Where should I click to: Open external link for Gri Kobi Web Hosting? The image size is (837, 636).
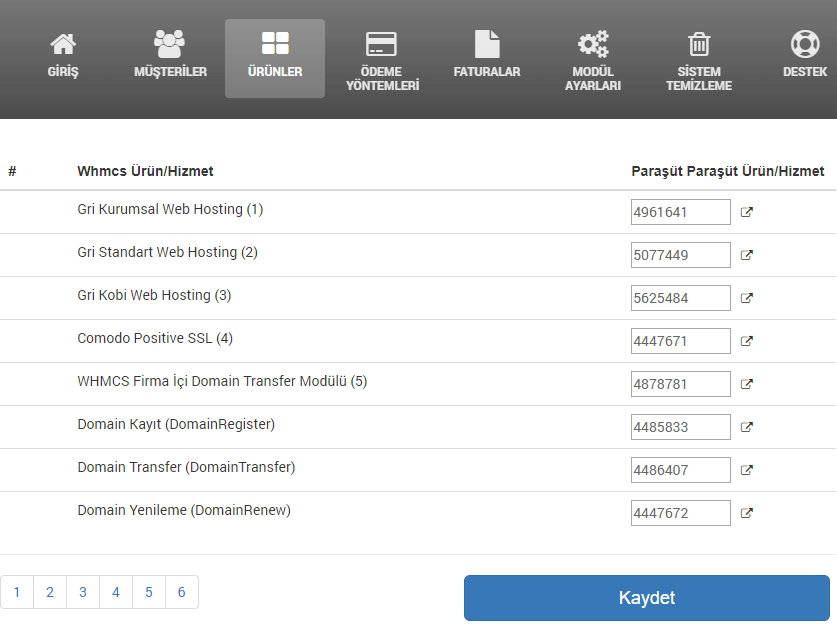pyautogui.click(x=746, y=298)
